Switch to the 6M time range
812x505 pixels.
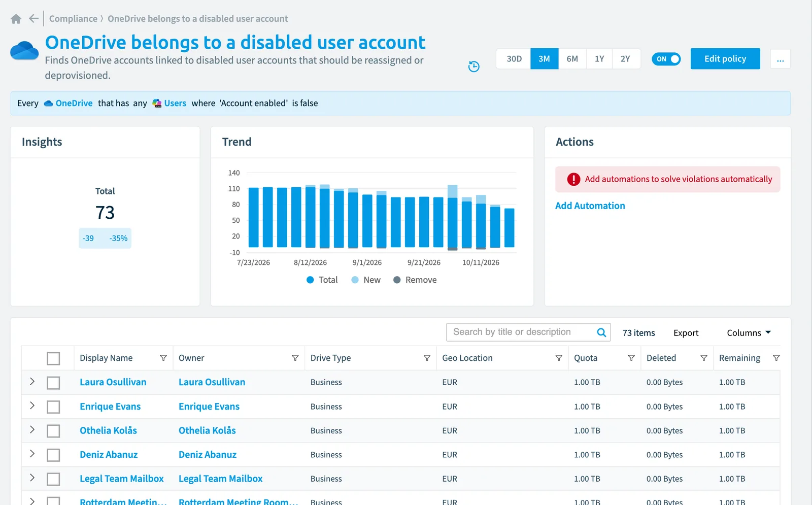click(572, 59)
